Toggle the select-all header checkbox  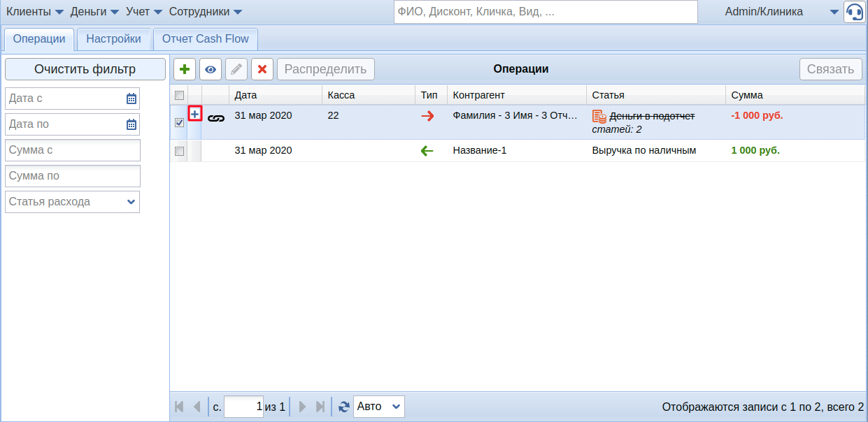click(x=179, y=95)
